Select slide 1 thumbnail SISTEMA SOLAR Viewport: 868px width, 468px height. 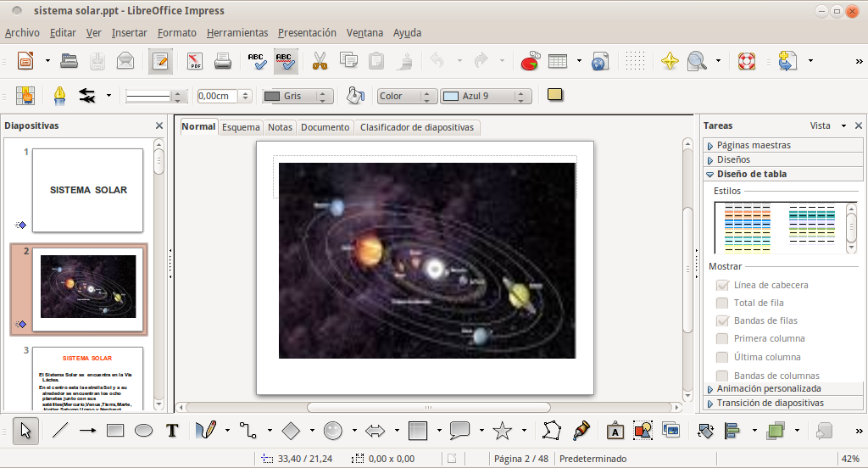[87, 191]
